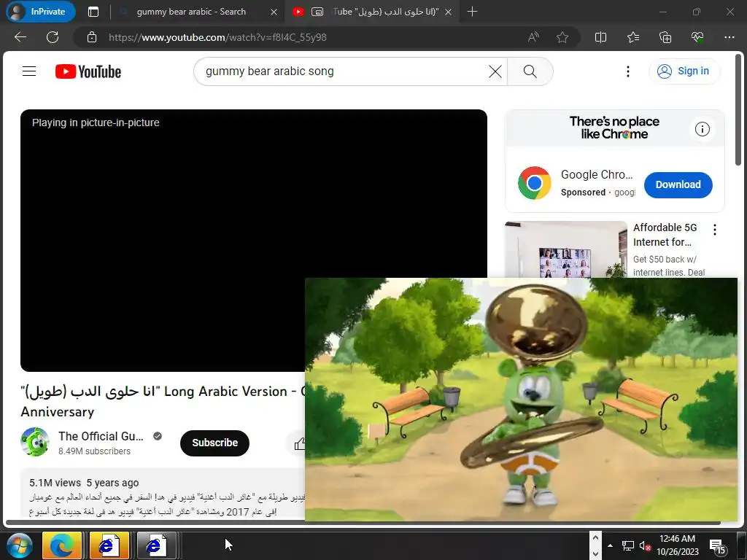Like the video with thumbs up
The image size is (747, 560).
300,444
